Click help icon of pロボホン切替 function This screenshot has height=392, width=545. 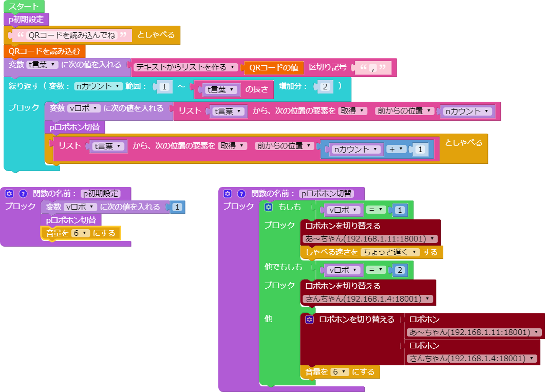click(x=241, y=194)
